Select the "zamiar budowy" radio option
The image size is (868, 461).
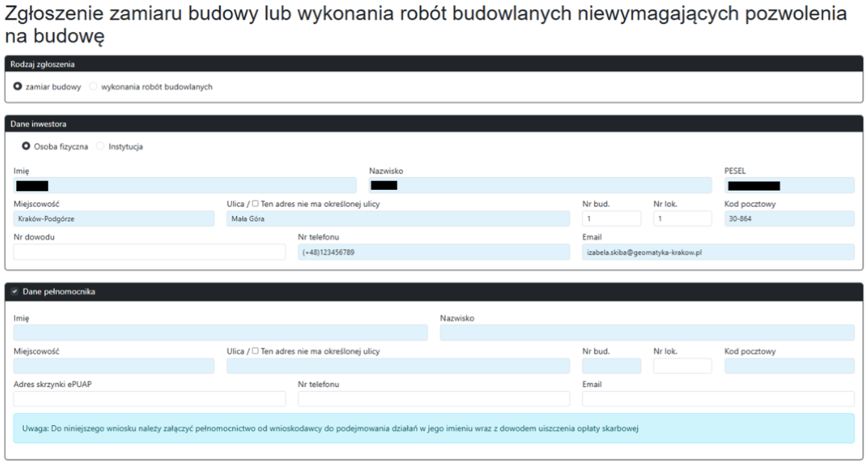click(x=17, y=86)
